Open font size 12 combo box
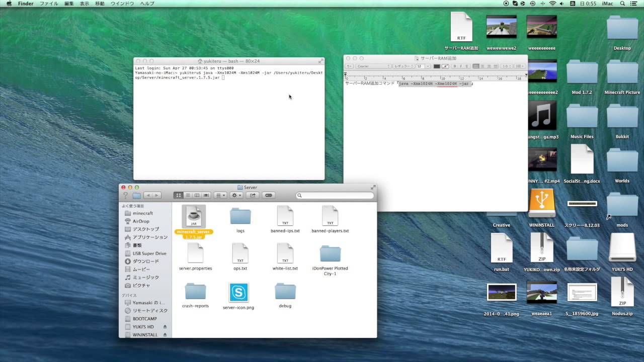 [x=423, y=66]
